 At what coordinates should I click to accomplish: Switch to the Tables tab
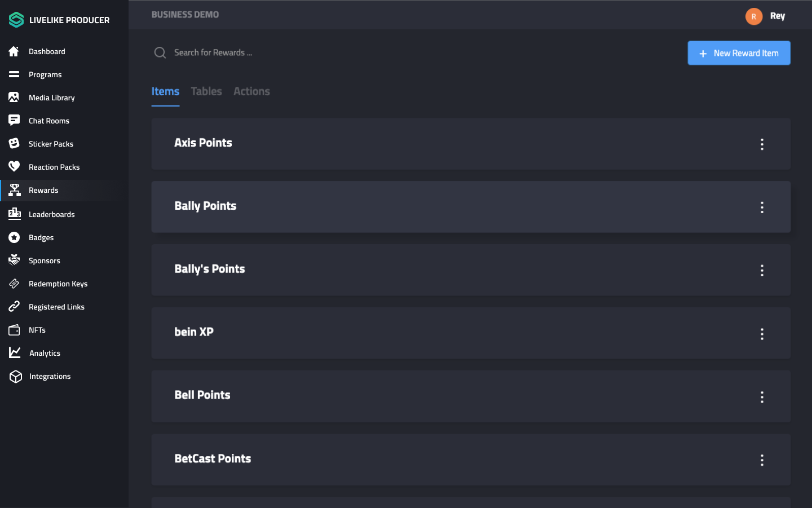[x=206, y=91]
